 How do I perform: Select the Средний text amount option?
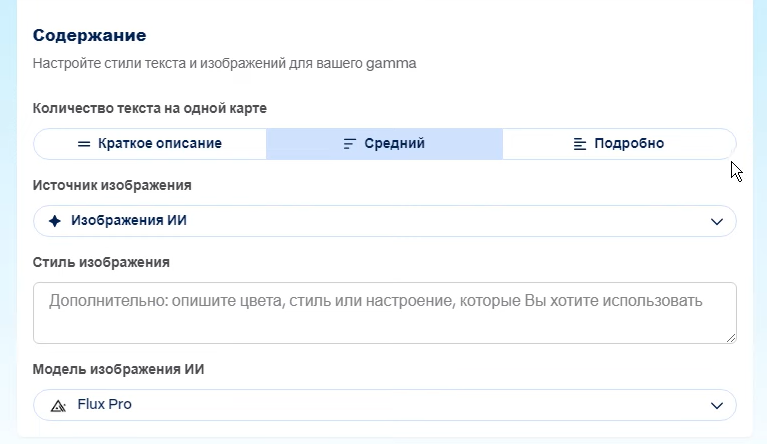pos(384,144)
